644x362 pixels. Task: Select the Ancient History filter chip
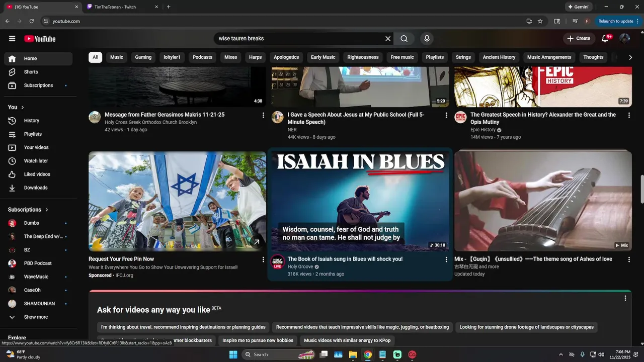(499, 57)
